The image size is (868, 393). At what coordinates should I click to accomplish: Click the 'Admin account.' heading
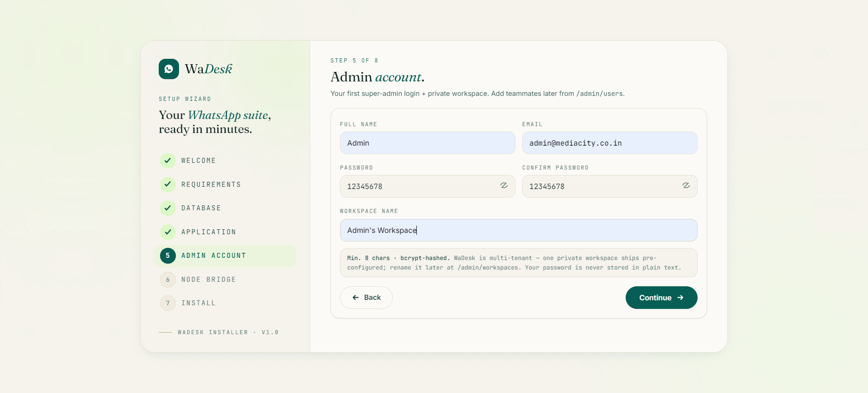377,77
